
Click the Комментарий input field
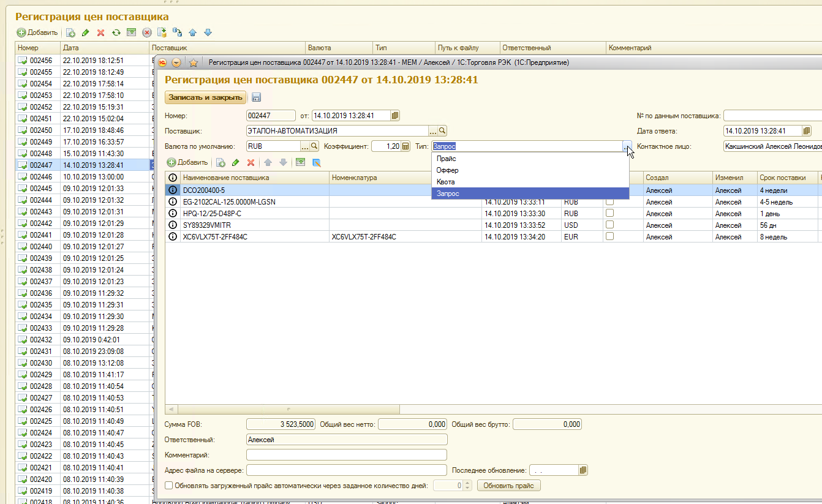click(x=346, y=455)
